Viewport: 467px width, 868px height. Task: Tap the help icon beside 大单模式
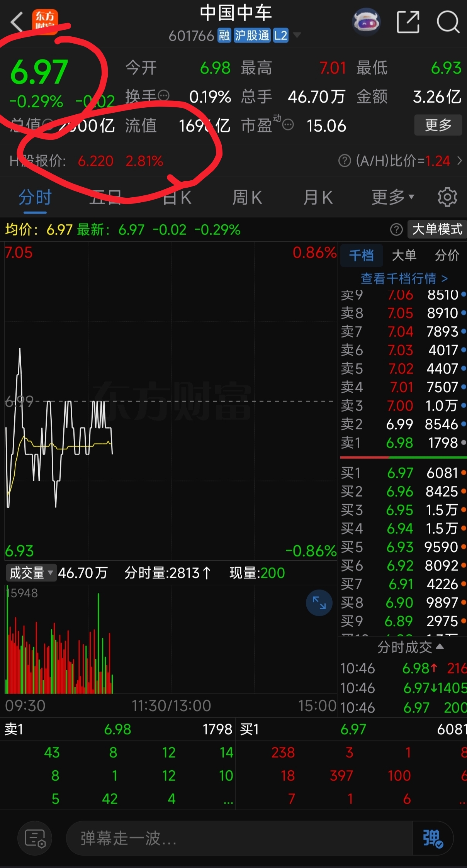point(396,230)
